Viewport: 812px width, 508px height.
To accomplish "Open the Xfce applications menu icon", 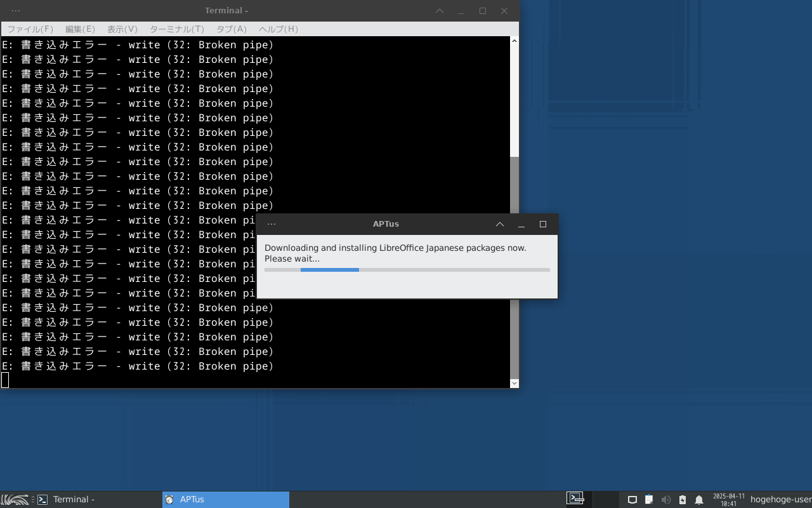I will tap(15, 500).
